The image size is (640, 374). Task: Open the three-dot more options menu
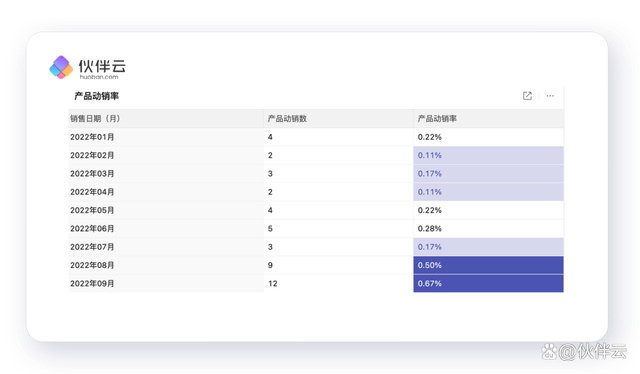[x=550, y=96]
